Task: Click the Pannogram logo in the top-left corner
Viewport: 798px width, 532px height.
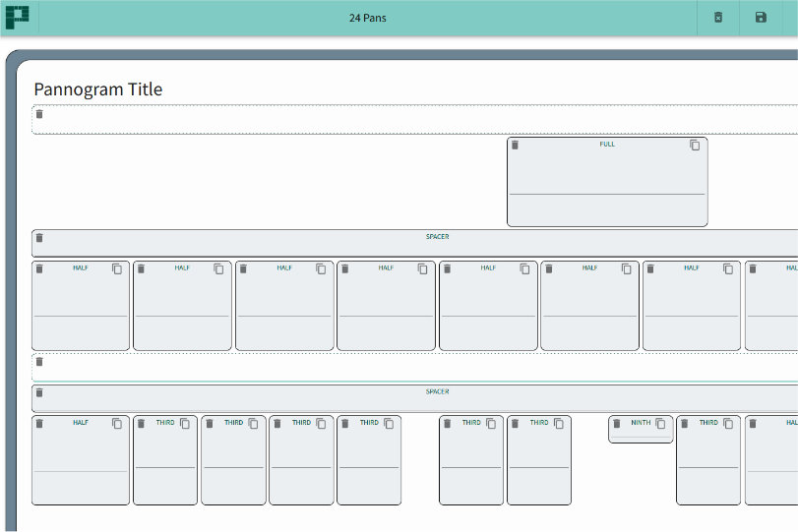Action: (x=18, y=17)
